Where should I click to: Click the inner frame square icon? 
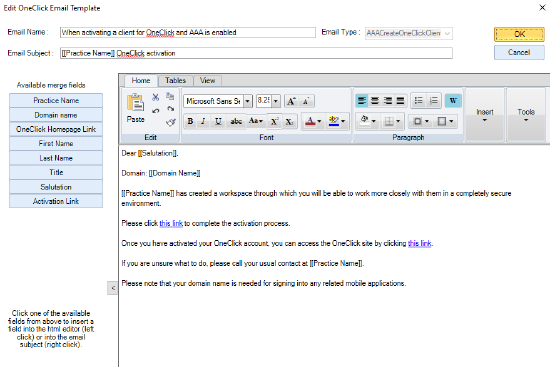417,121
